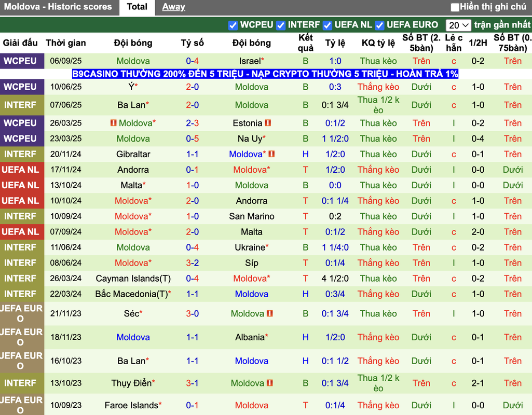Click the odds 1 1/4:0 for Ukraine match
The width and height of the screenshot is (532, 415).
click(335, 247)
